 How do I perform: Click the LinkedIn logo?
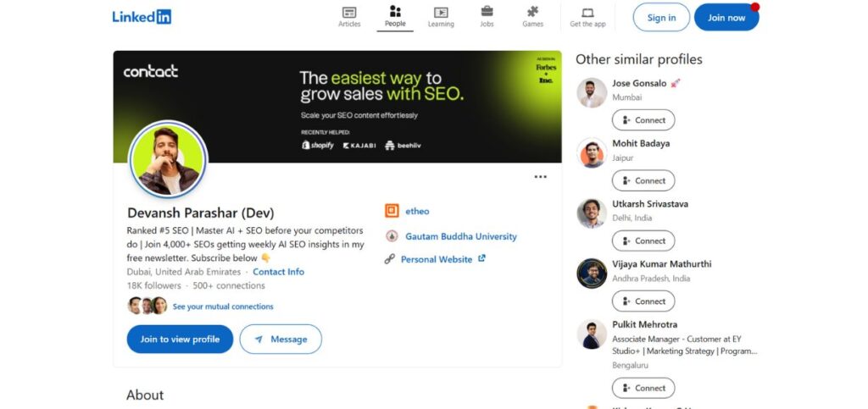coord(142,17)
